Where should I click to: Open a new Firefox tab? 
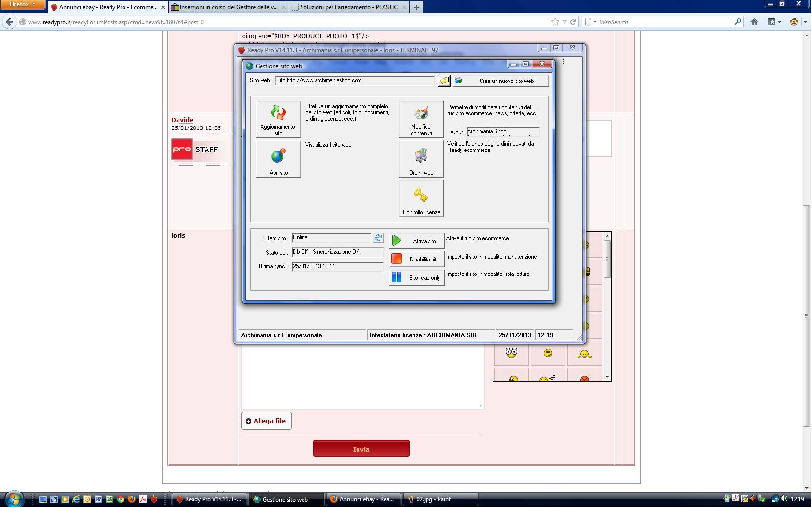[416, 7]
